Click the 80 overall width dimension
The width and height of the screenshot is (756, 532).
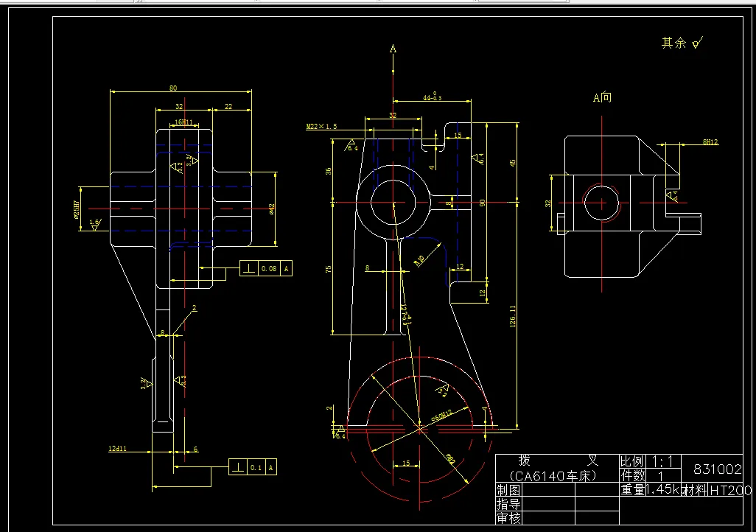[x=173, y=88]
